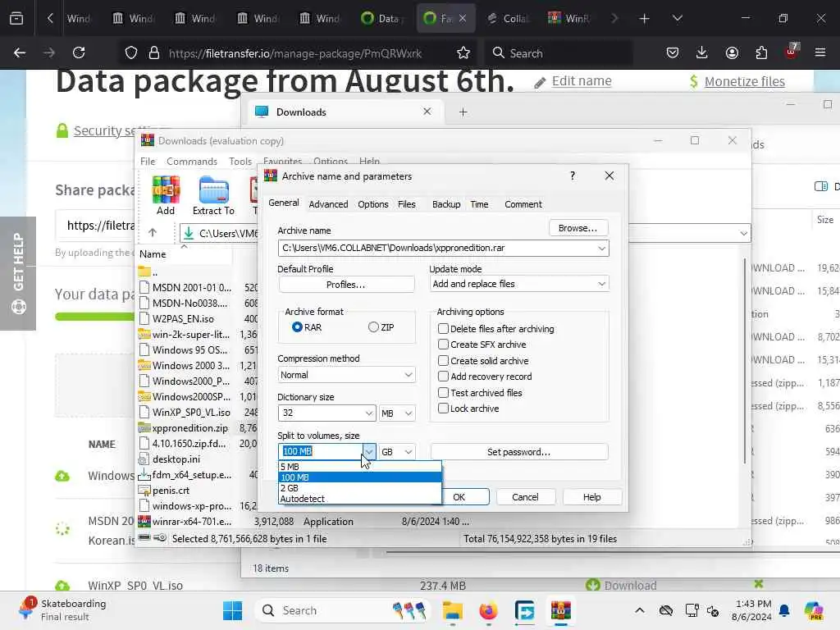This screenshot has height=630, width=840.
Task: Open Dictionary size value dropdown
Action: pyautogui.click(x=368, y=413)
